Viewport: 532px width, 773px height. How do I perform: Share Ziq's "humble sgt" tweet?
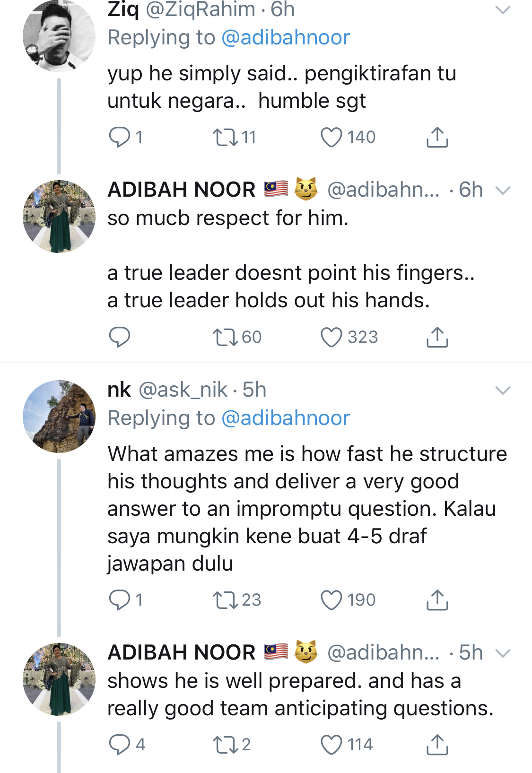tap(437, 137)
